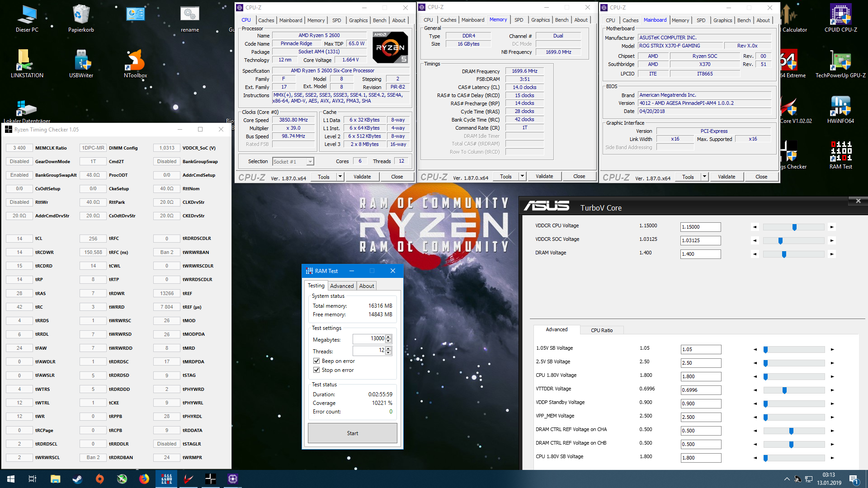Viewport: 868px width, 488px height.
Task: Click the desktop icon left of rename
Action: pos(136,14)
